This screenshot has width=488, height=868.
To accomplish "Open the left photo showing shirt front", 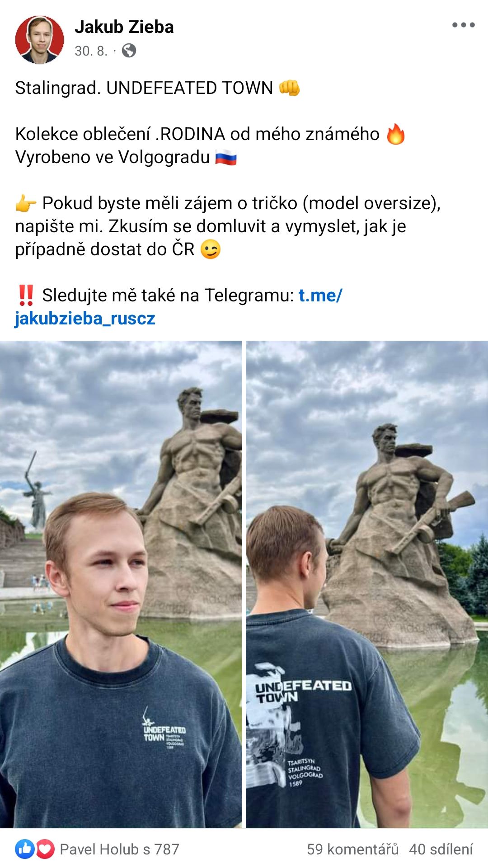I will tap(121, 584).
